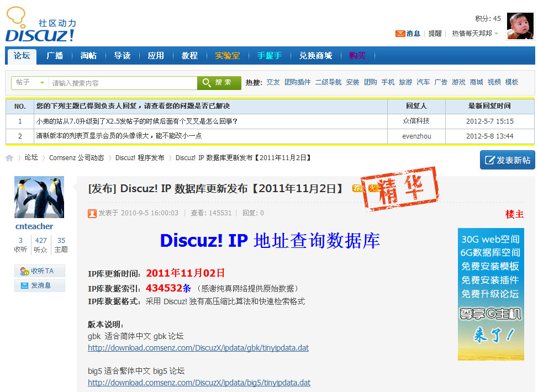Expand the 热情每天邦邦 user menu arrow
The image size is (538, 392).
(x=496, y=34)
